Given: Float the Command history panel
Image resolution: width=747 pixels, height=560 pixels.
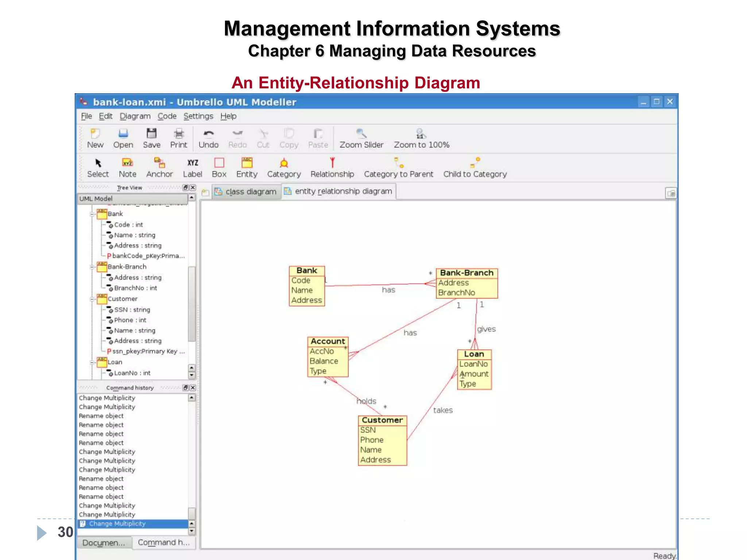Looking at the screenshot, I should [x=186, y=388].
